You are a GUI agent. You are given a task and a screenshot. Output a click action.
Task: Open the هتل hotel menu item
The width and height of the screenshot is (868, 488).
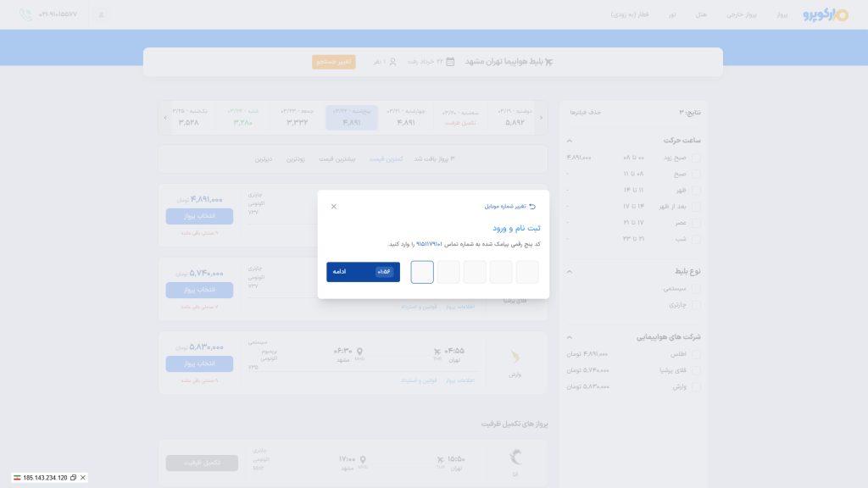[x=701, y=15]
